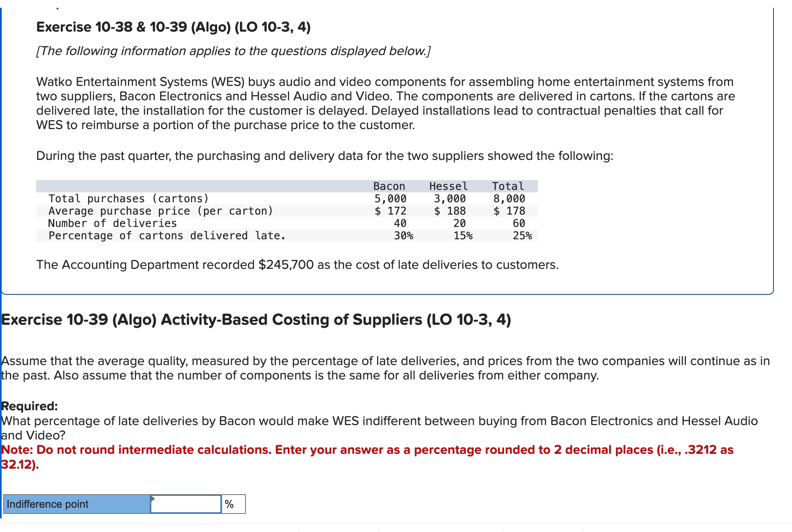This screenshot has width=792, height=532.
Task: Click the bold Required: label
Action: coord(30,406)
